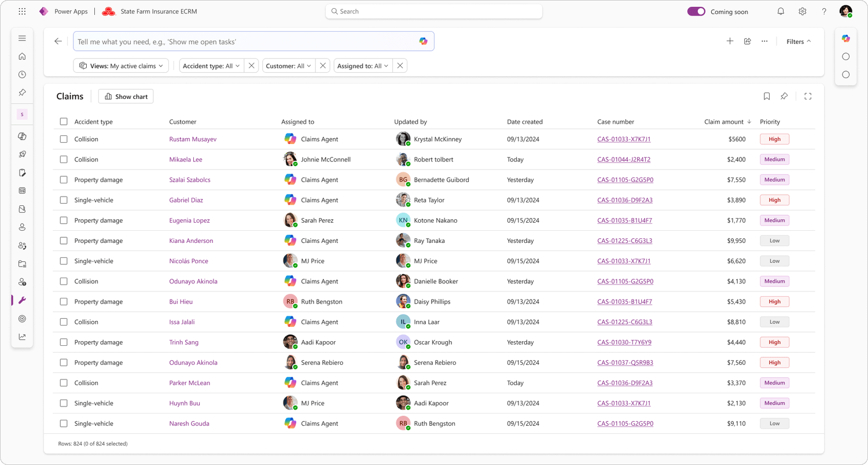
Task: Check the Kiana Anderson row checkbox
Action: [x=64, y=241]
